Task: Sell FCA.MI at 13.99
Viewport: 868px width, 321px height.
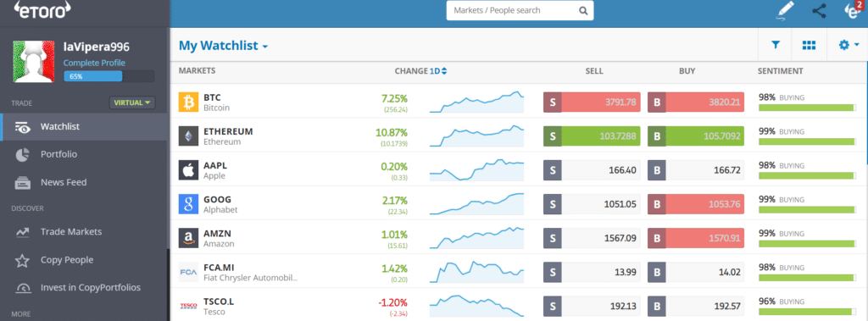Action: coord(592,272)
